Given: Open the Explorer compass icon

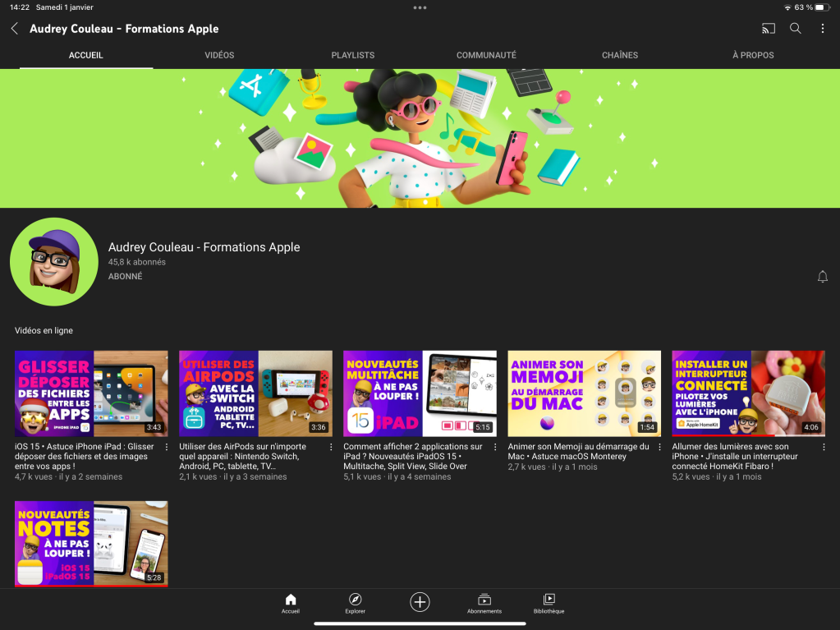Looking at the screenshot, I should point(355,603).
